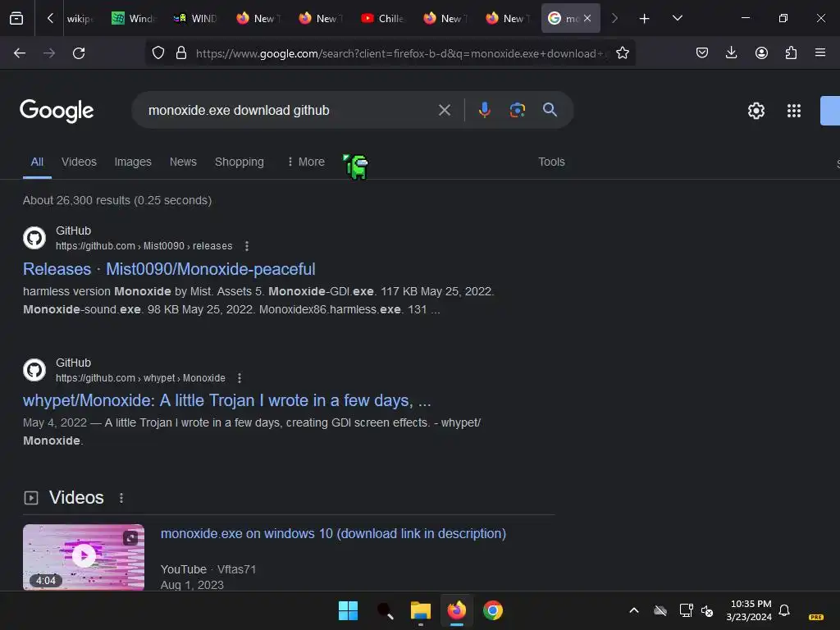Open the whypet/Monoxide Trojan result link
The image size is (840, 630).
pyautogui.click(x=227, y=400)
